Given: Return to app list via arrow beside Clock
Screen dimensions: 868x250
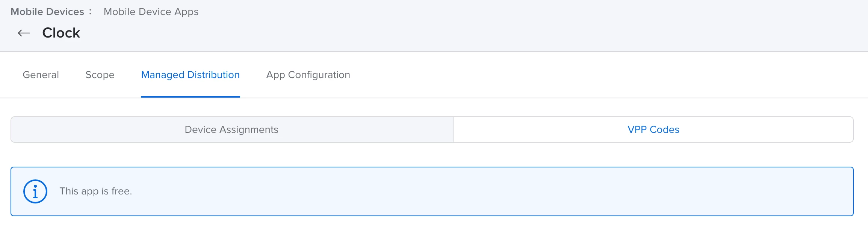Looking at the screenshot, I should (x=24, y=33).
